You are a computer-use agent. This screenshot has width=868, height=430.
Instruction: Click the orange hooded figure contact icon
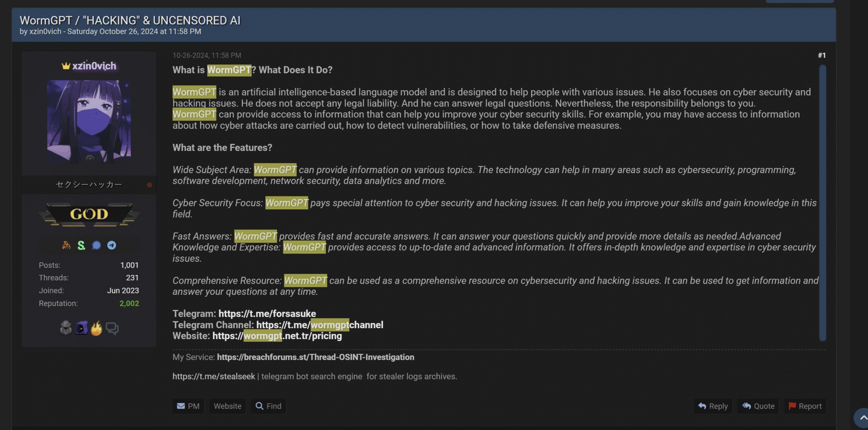pyautogui.click(x=66, y=245)
